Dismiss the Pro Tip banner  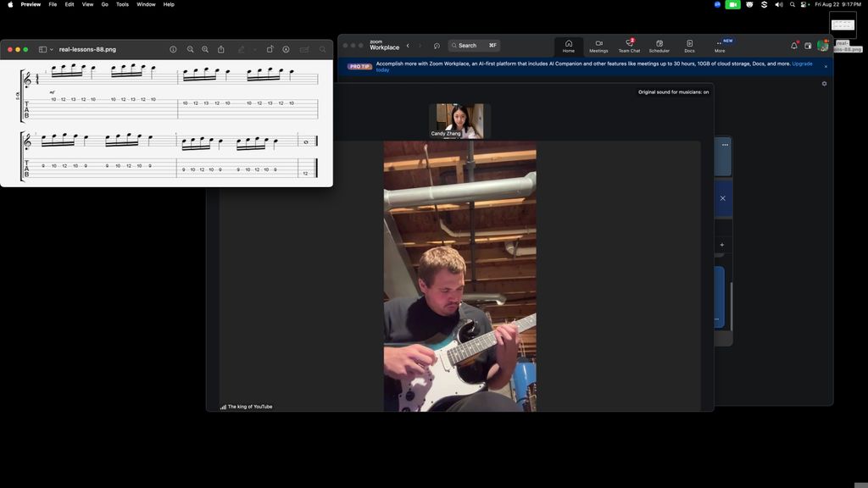point(826,66)
